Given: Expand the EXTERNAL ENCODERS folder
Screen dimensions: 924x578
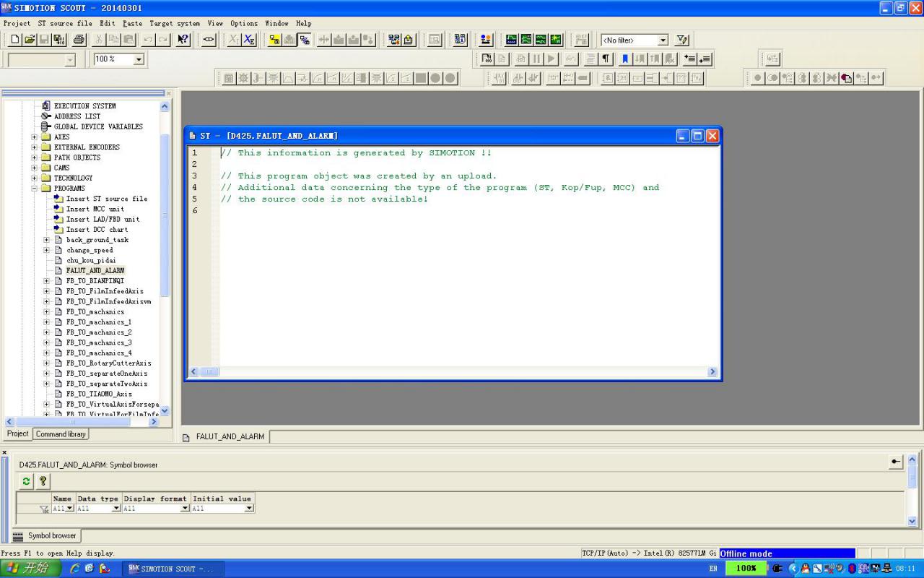Looking at the screenshot, I should [x=34, y=147].
